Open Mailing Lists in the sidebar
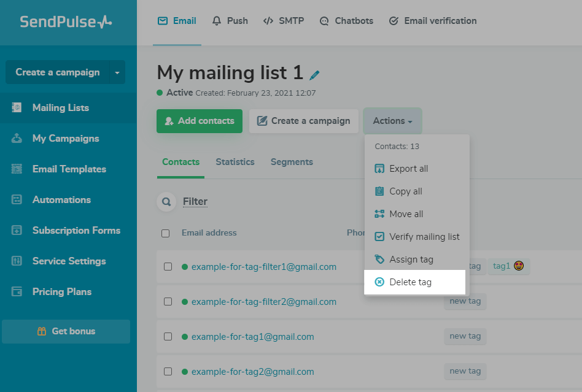Viewport: 582px width, 392px height. tap(60, 108)
